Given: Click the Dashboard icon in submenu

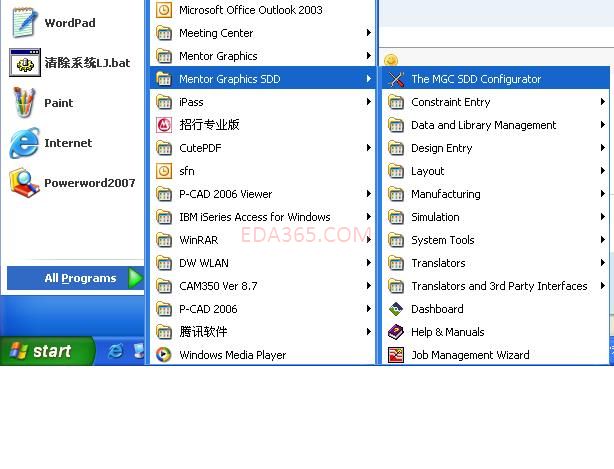Looking at the screenshot, I should tap(396, 309).
